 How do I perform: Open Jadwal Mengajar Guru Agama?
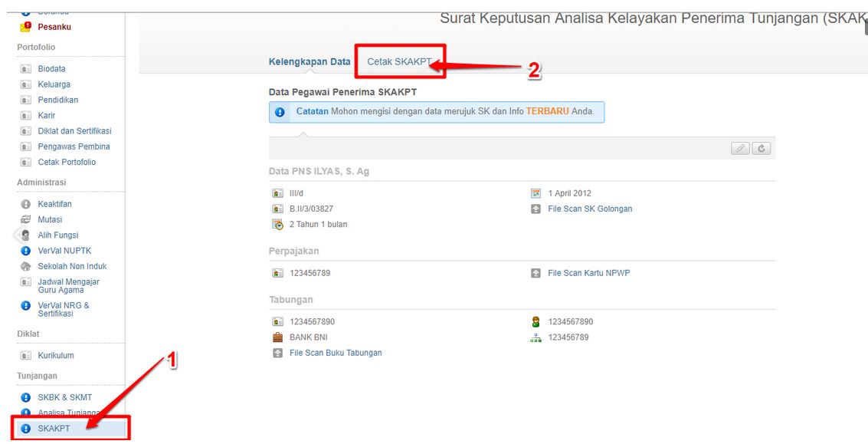[68, 285]
